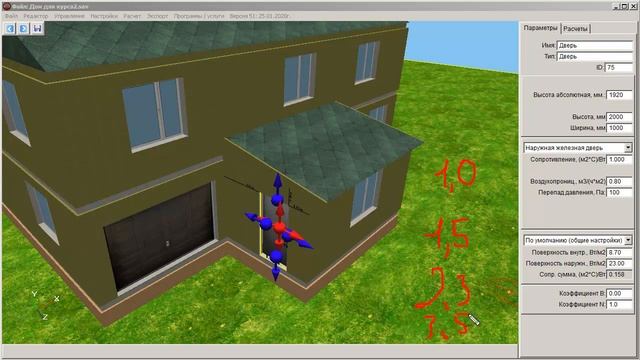Switch to the Расчеты tab
This screenshot has height=360, width=640.
click(x=576, y=29)
